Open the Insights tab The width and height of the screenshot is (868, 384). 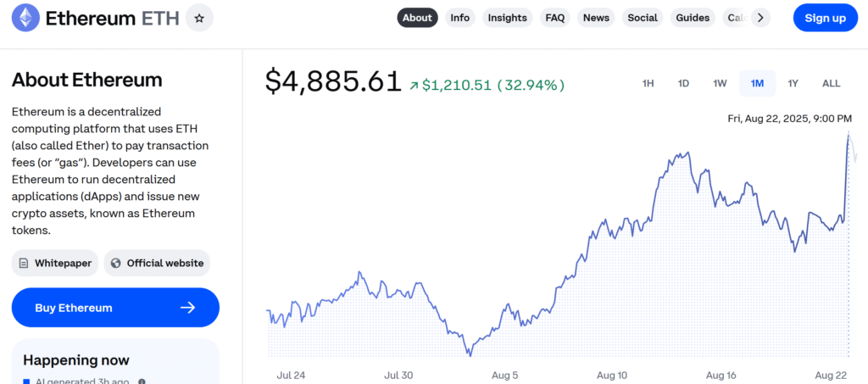[507, 18]
